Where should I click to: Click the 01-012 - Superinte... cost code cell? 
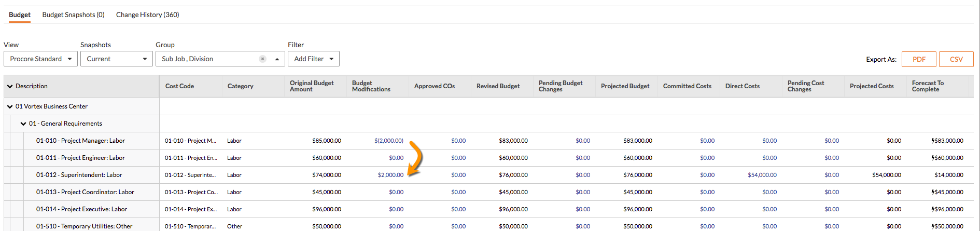click(x=190, y=175)
